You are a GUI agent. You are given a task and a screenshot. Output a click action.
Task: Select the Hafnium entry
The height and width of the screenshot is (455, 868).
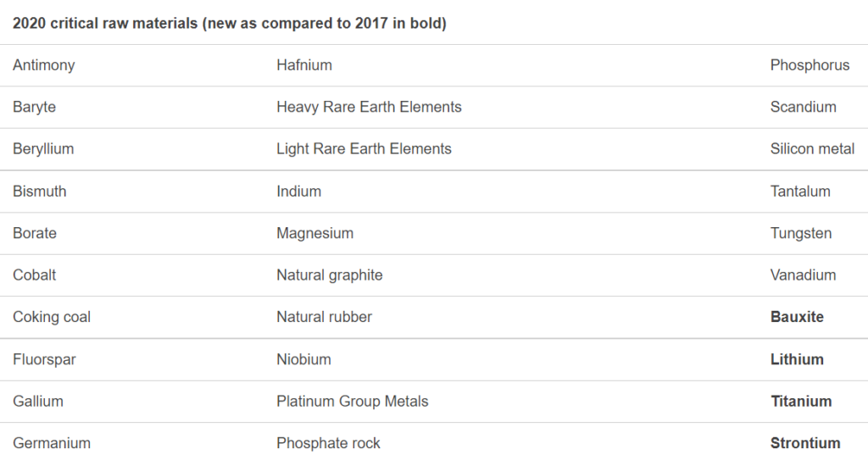304,65
